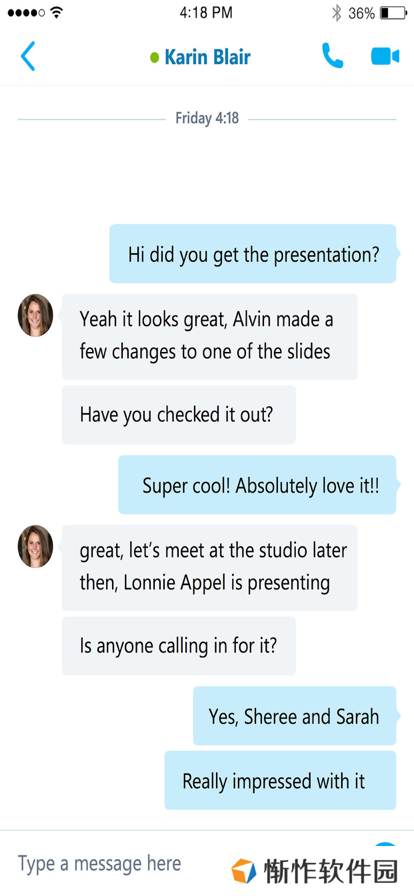Tap the 'Really impressed with it' message
414x896 pixels.
pyautogui.click(x=280, y=780)
